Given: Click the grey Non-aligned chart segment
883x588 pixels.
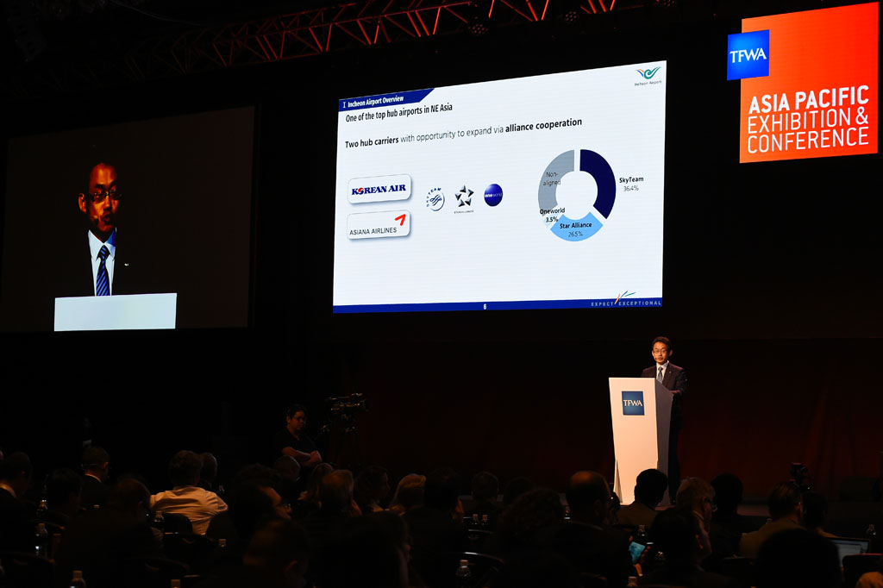Looking at the screenshot, I should tap(554, 178).
